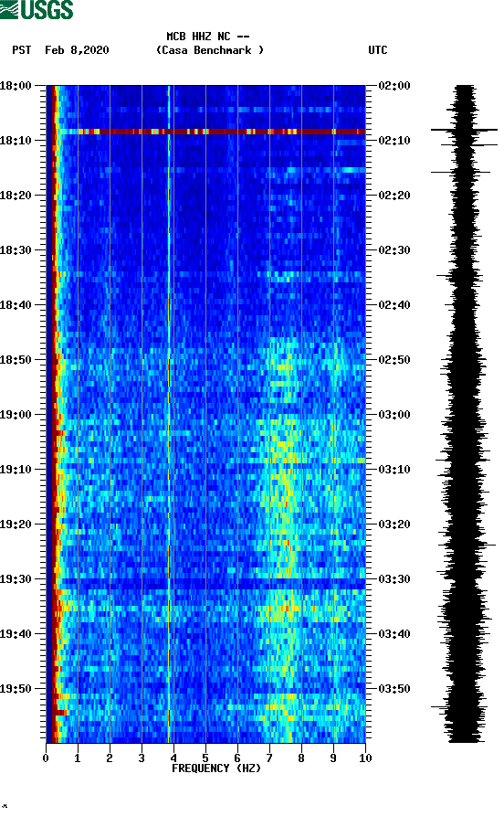The width and height of the screenshot is (504, 816).
Task: Click the largest waveform spike near 02:08 UTC
Action: click(x=464, y=130)
